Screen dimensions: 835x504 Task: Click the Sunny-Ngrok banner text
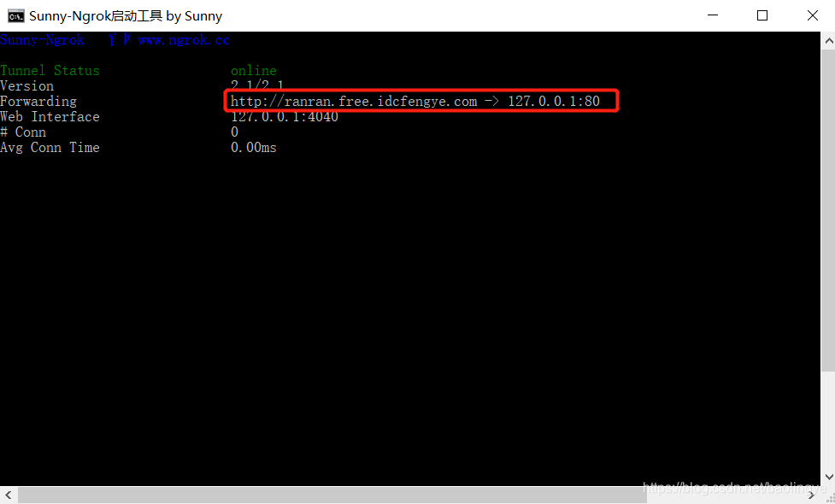[43, 39]
